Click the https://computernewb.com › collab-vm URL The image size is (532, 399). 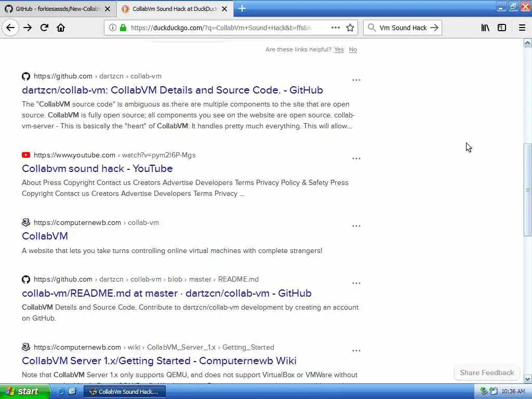(96, 222)
